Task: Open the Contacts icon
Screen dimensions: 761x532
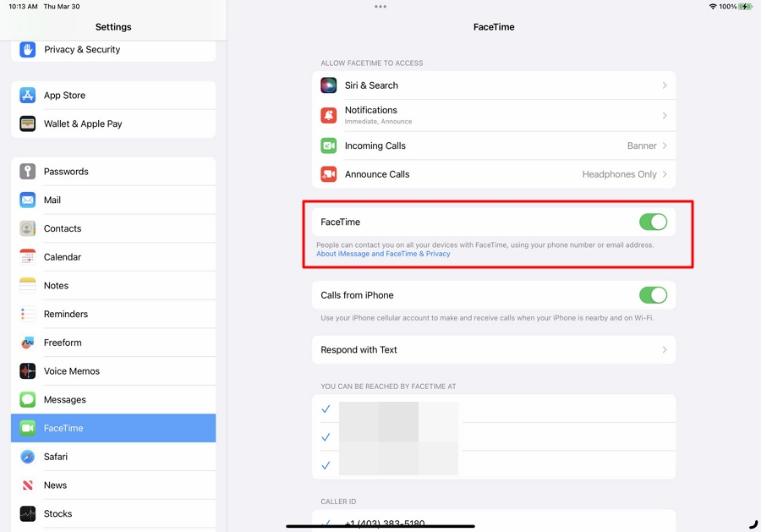Action: [x=28, y=228]
